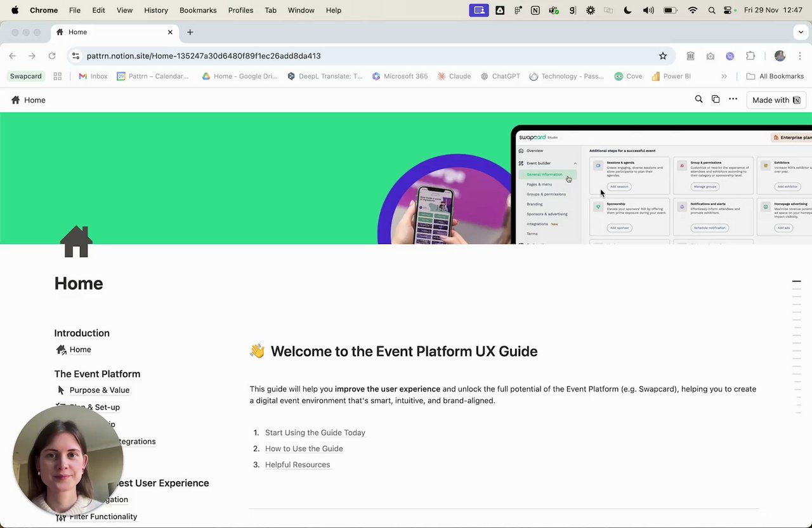812x528 pixels.
Task: Click the browser back arrow
Action: pos(13,56)
